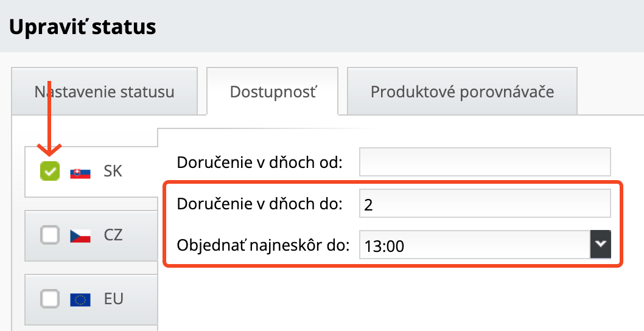The width and height of the screenshot is (644, 331).
Task: Click the Slovak flag icon
Action: pyautogui.click(x=80, y=173)
